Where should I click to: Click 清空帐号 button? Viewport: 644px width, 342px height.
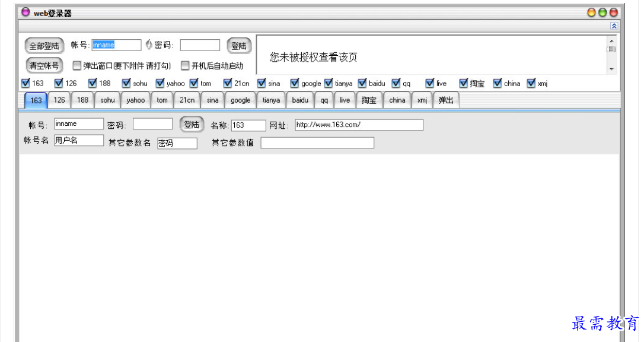[x=44, y=65]
